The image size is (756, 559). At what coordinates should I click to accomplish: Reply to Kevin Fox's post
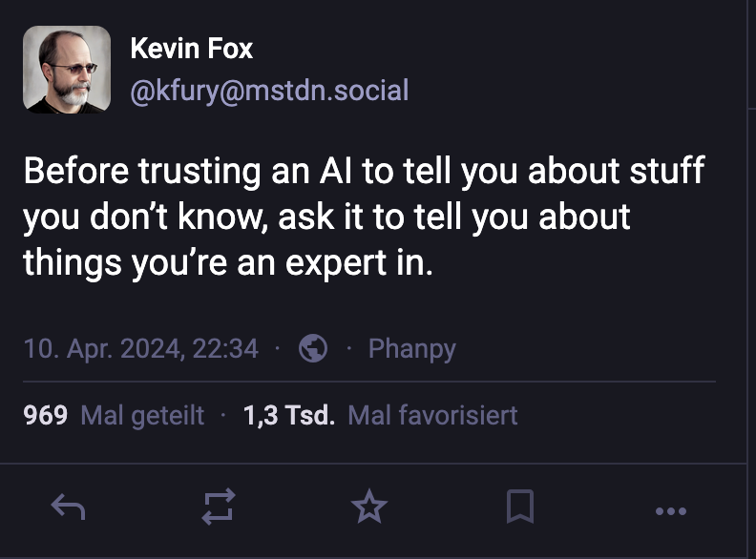(x=68, y=508)
